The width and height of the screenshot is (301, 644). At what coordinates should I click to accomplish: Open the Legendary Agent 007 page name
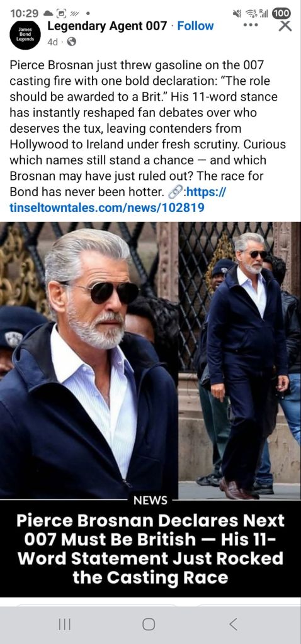coord(107,26)
